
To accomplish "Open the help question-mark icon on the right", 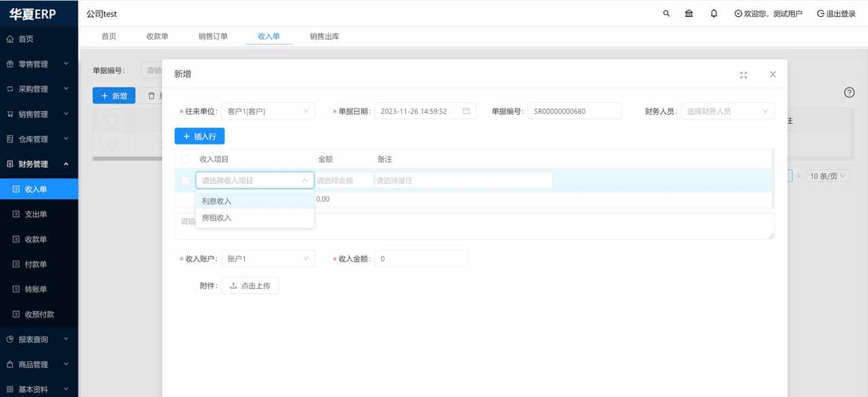I will pyautogui.click(x=849, y=92).
